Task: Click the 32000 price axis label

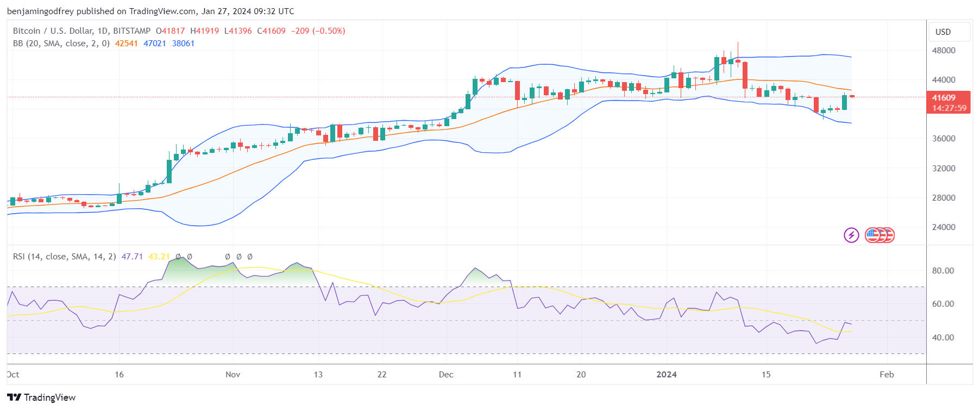Action: pos(944,169)
